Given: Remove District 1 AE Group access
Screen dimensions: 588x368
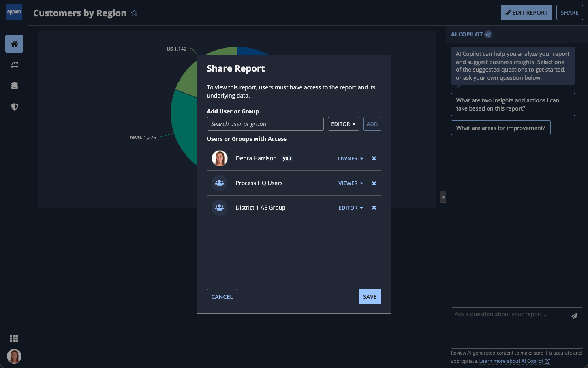Looking at the screenshot, I should point(374,208).
